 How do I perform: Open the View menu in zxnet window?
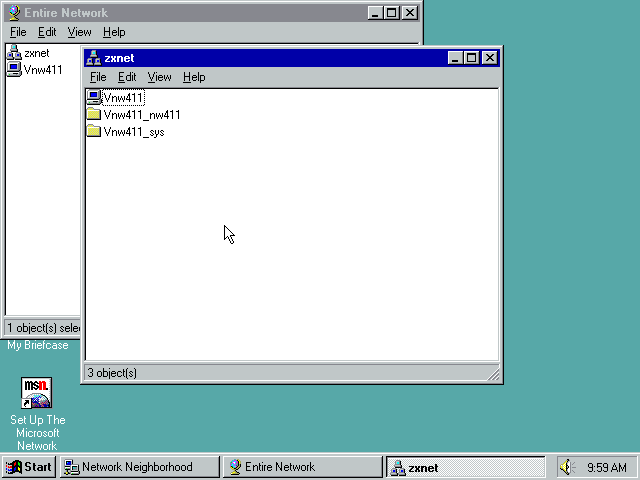coord(159,77)
